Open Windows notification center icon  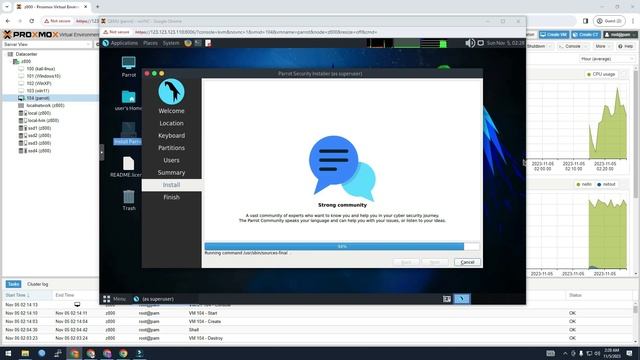coord(629,353)
